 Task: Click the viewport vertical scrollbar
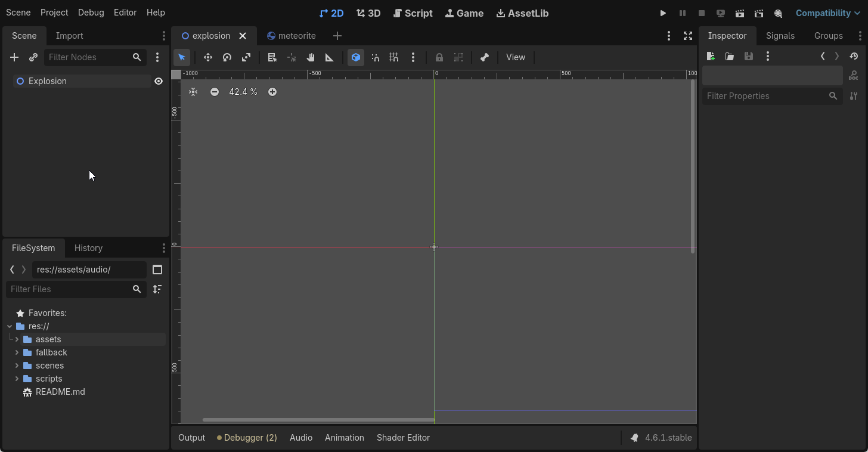pyautogui.click(x=692, y=166)
